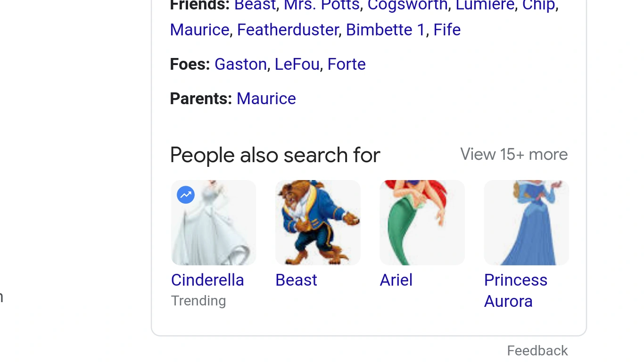Screen dimensions: 644x362
Task: Click the Featherduster friend link
Action: (x=288, y=30)
